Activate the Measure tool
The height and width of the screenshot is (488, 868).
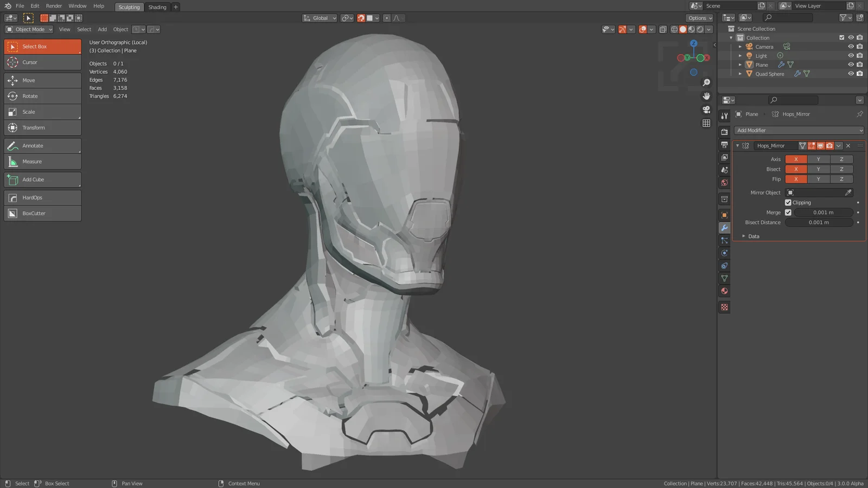click(42, 161)
